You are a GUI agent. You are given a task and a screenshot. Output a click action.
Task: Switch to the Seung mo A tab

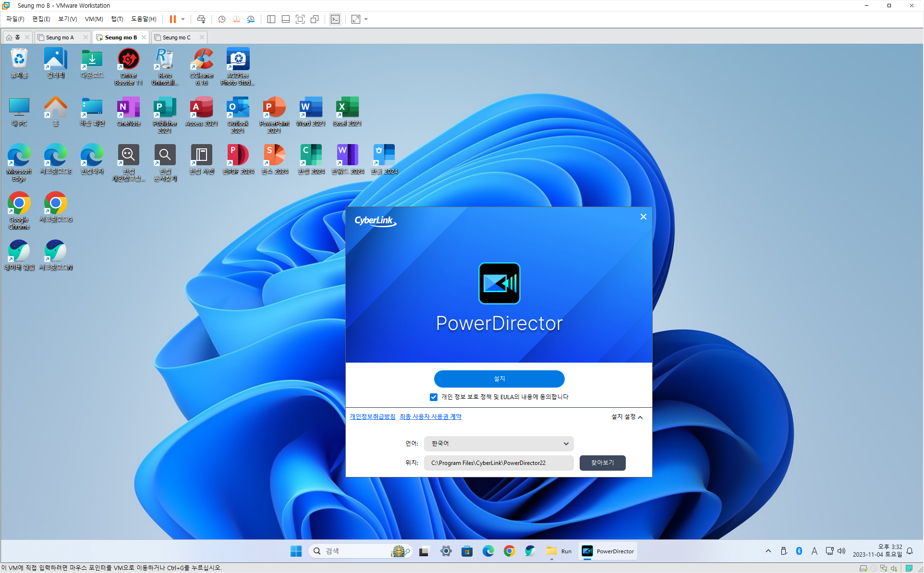pos(60,37)
